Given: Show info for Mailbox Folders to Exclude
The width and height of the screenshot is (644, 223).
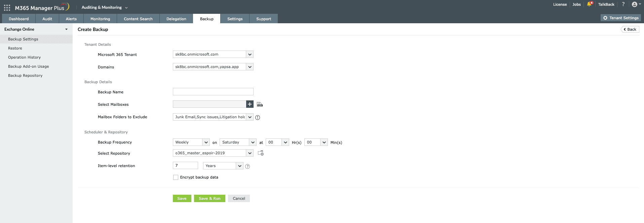Looking at the screenshot, I should tap(258, 118).
